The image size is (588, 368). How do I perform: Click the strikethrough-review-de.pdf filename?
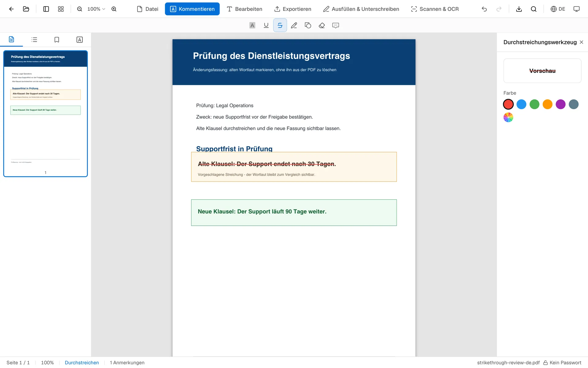tap(508, 362)
